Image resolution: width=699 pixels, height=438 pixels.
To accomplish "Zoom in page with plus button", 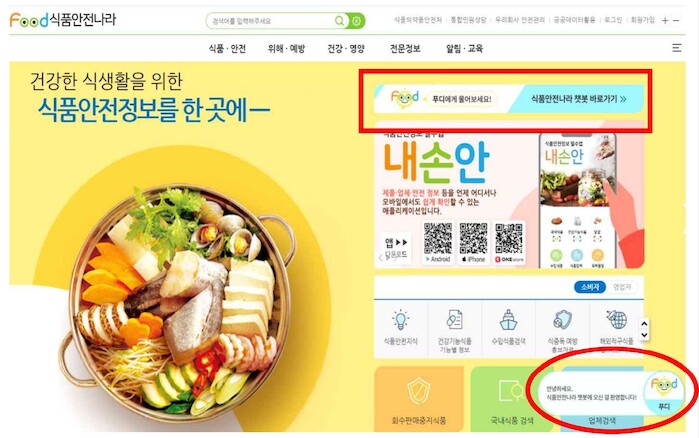I will pos(665,20).
